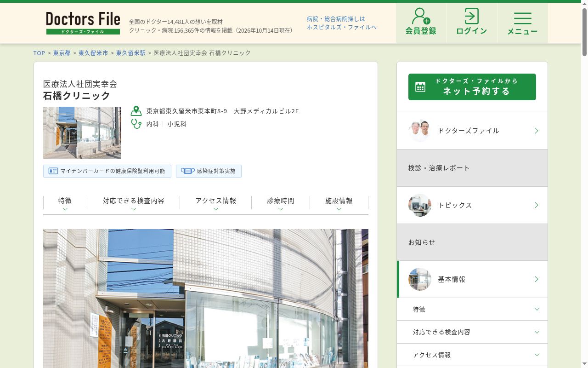The height and width of the screenshot is (368, 588).
Task: Click the マイナンバーカードの健康保険証利用可能 badge
Action: click(107, 171)
